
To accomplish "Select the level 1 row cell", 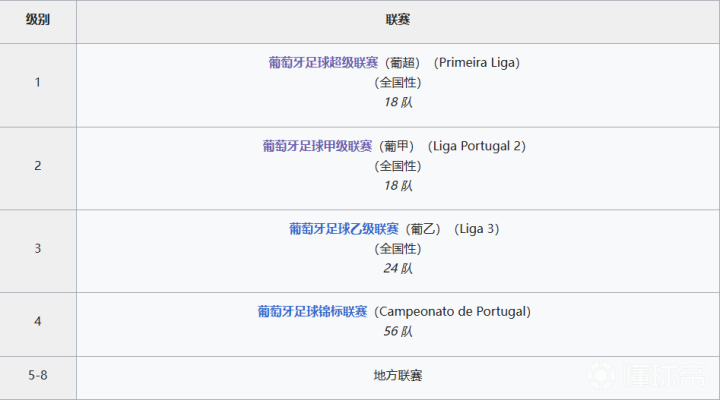I will point(38,83).
